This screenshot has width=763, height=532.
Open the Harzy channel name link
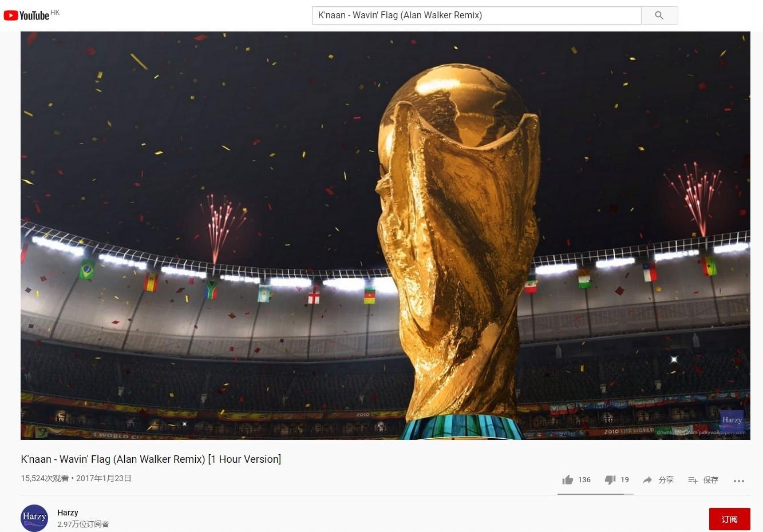tap(68, 513)
